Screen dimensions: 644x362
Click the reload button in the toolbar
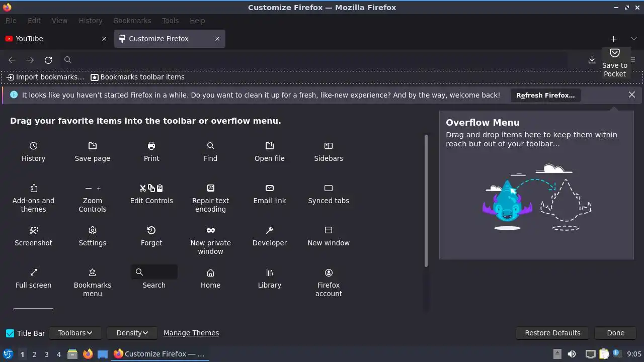(48, 60)
